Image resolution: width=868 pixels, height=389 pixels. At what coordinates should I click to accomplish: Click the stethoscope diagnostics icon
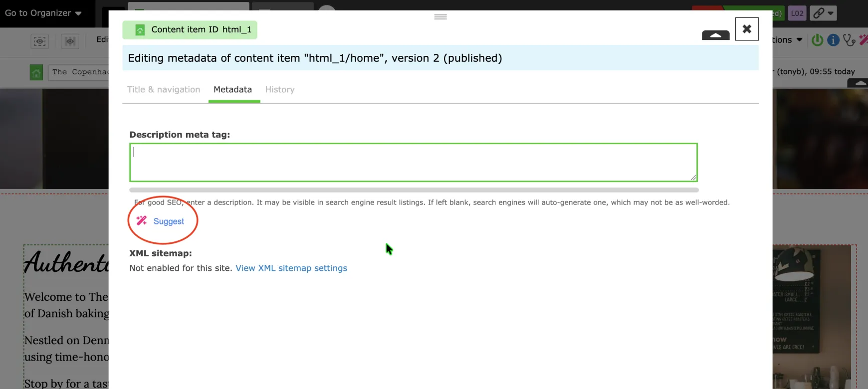click(x=849, y=40)
